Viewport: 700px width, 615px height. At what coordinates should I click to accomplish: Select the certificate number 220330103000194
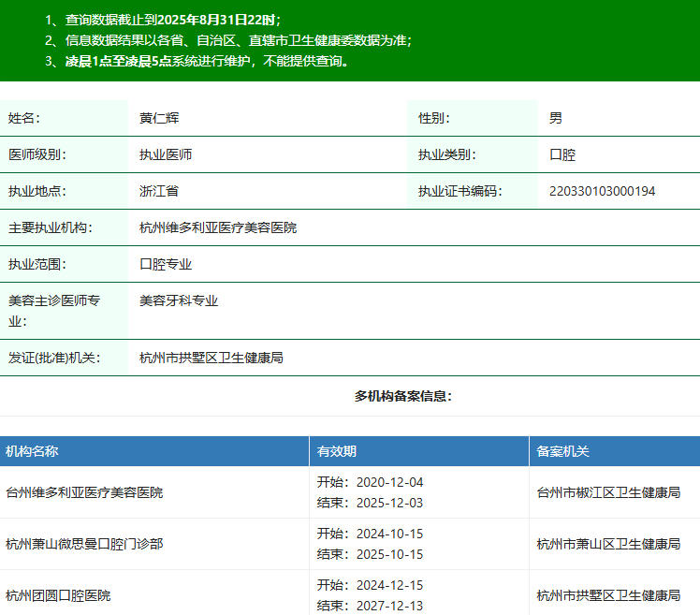click(x=602, y=191)
